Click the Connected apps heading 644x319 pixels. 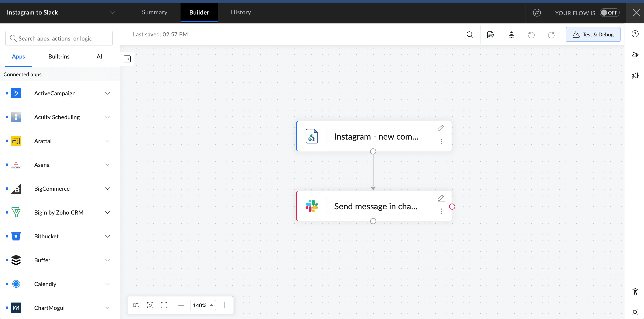click(x=23, y=74)
